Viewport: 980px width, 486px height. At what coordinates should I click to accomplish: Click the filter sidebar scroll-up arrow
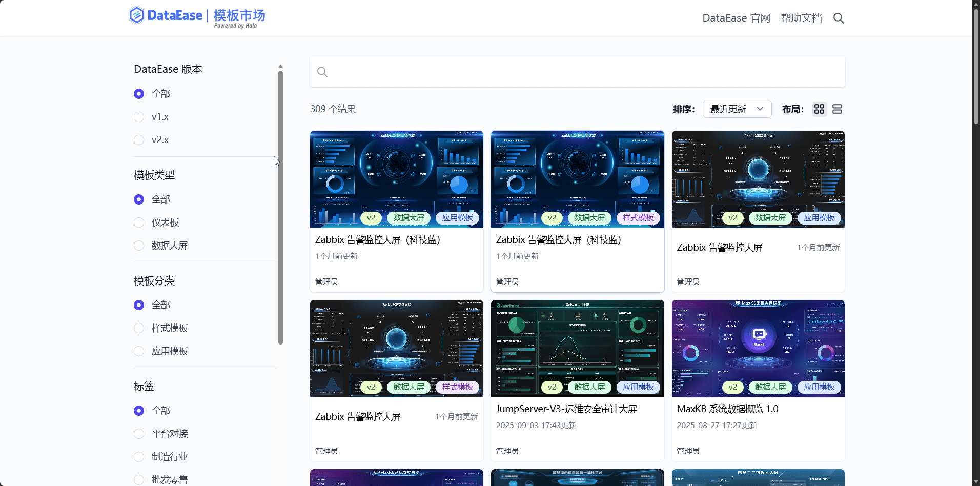(x=280, y=67)
